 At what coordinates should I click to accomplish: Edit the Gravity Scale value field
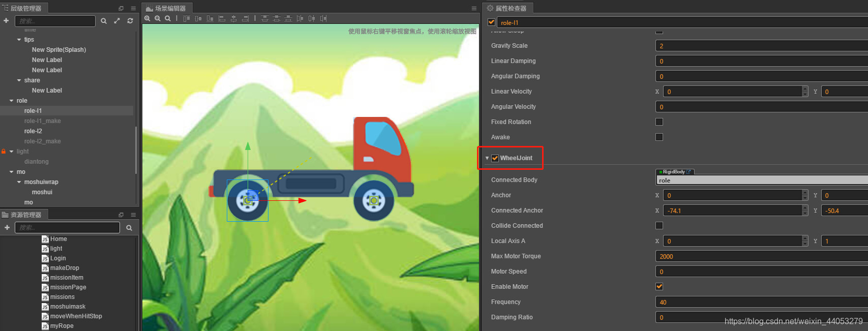pyautogui.click(x=762, y=46)
